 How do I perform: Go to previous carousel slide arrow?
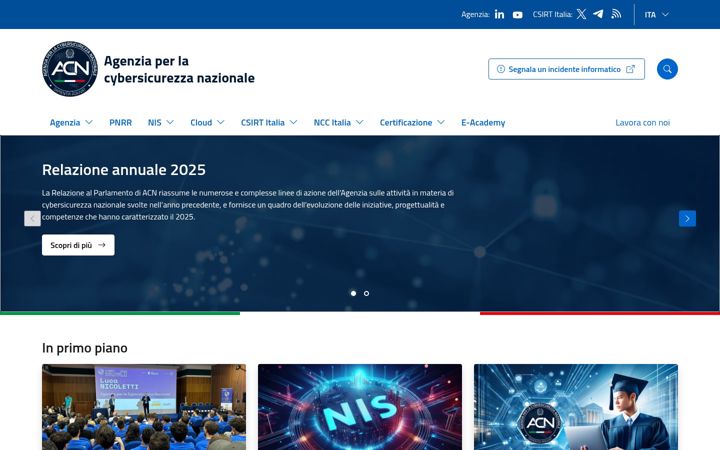pos(33,219)
